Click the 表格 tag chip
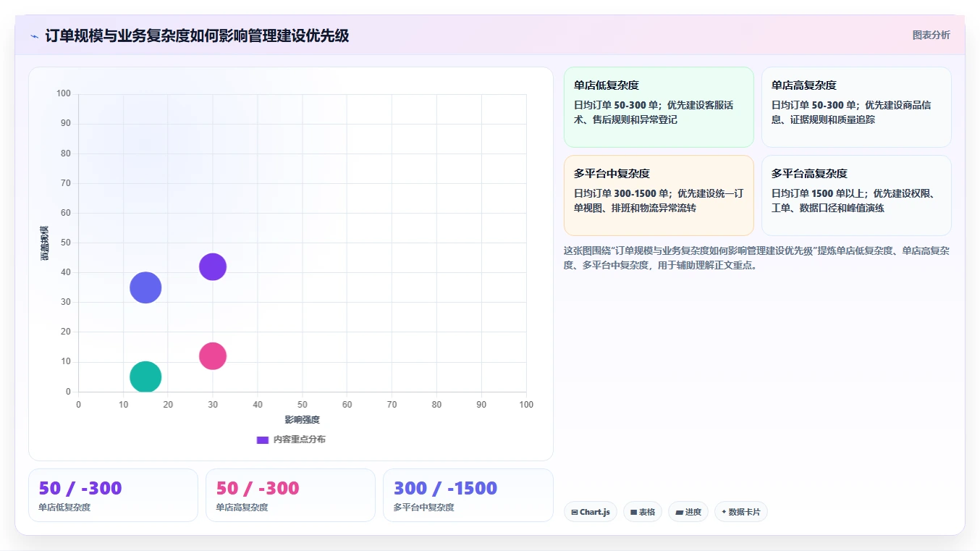The width and height of the screenshot is (980, 551). pyautogui.click(x=643, y=512)
